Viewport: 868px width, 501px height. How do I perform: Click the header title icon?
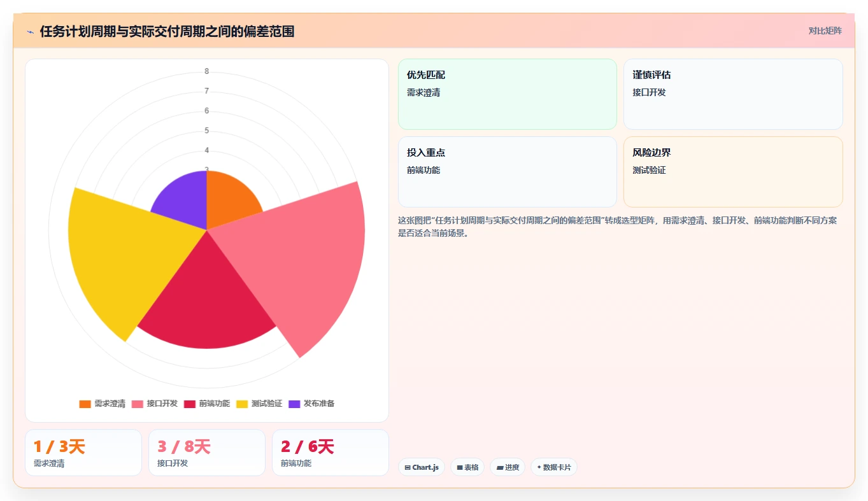click(31, 32)
